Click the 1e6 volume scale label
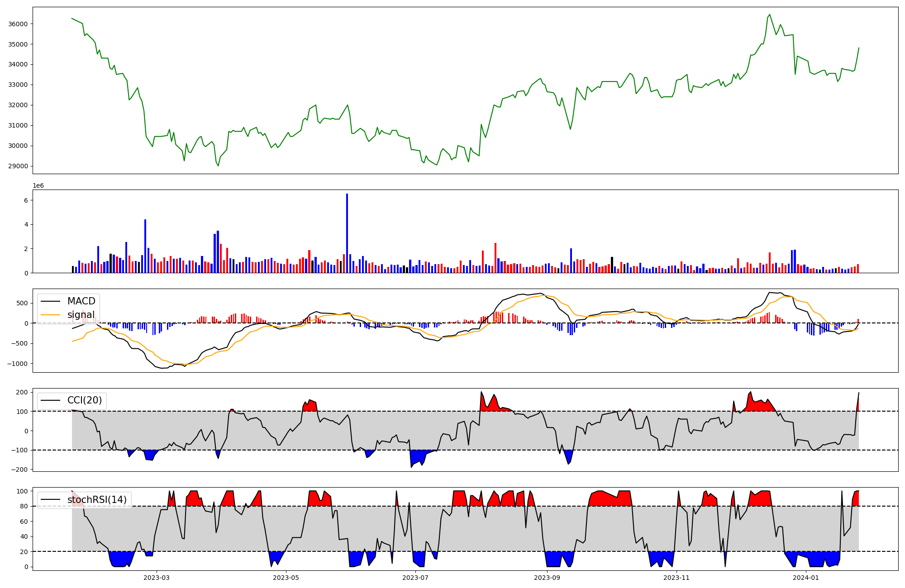This screenshot has height=588, width=905. (x=38, y=186)
